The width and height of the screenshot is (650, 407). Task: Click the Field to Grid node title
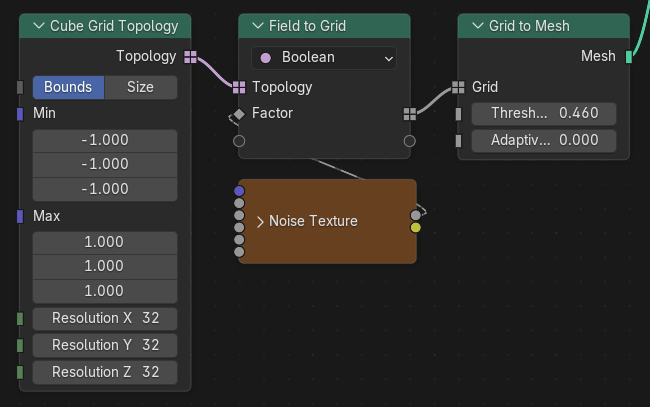[x=307, y=26]
